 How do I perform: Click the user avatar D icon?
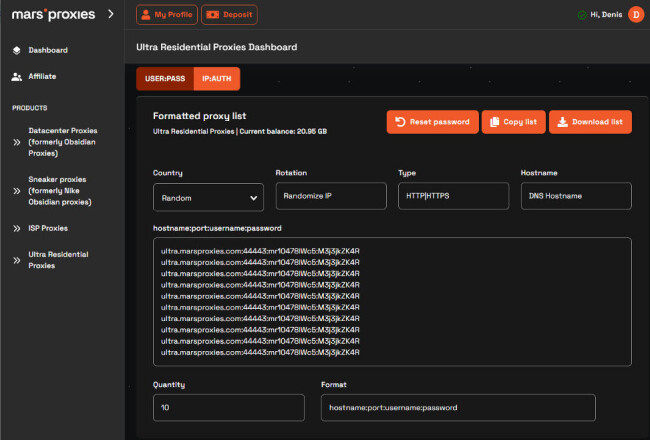(x=635, y=14)
